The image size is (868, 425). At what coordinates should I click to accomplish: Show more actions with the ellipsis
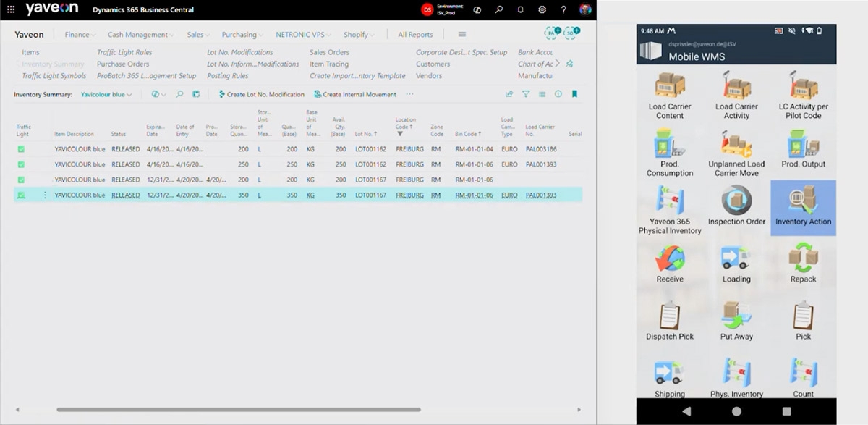coord(409,94)
